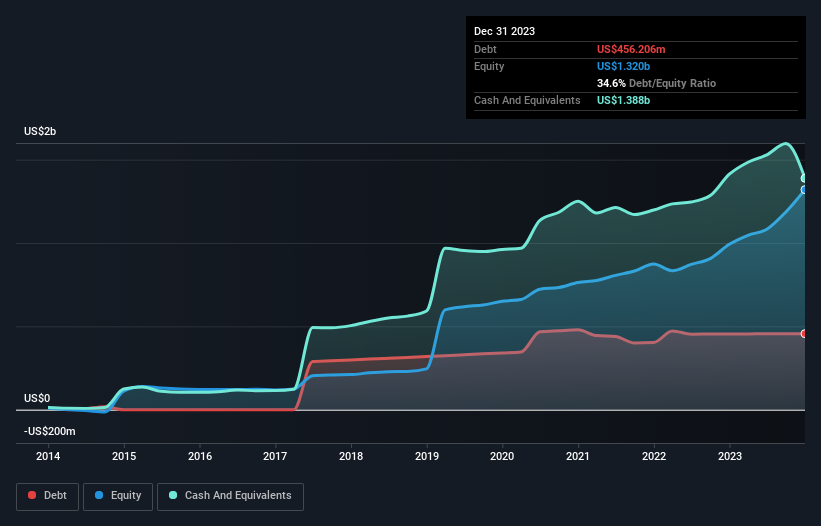821x526 pixels.
Task: Click the US$456.206m debt value
Action: click(x=631, y=49)
